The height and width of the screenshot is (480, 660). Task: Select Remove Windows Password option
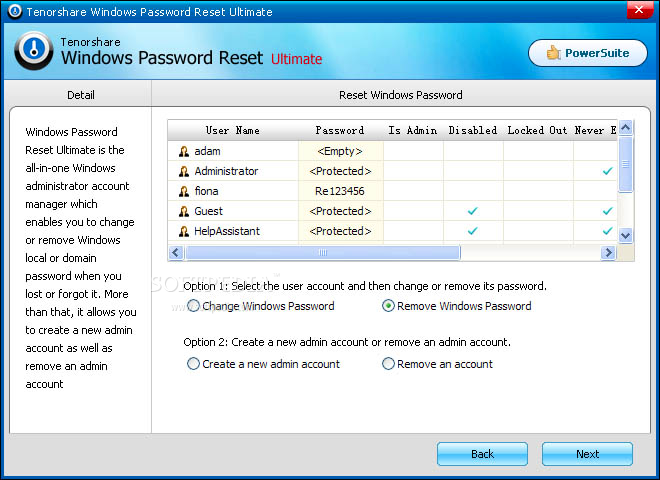[x=389, y=306]
